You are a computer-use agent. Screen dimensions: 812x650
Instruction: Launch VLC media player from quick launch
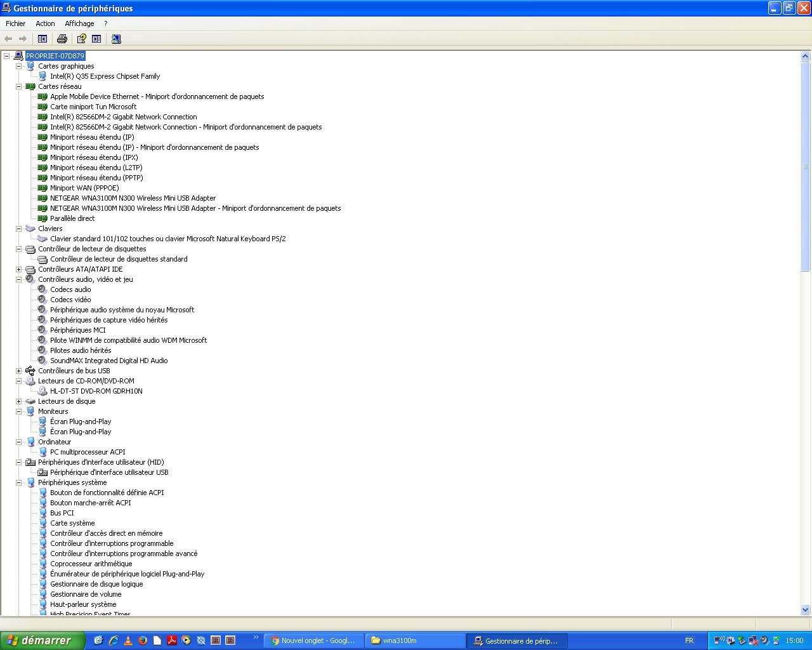click(x=128, y=640)
